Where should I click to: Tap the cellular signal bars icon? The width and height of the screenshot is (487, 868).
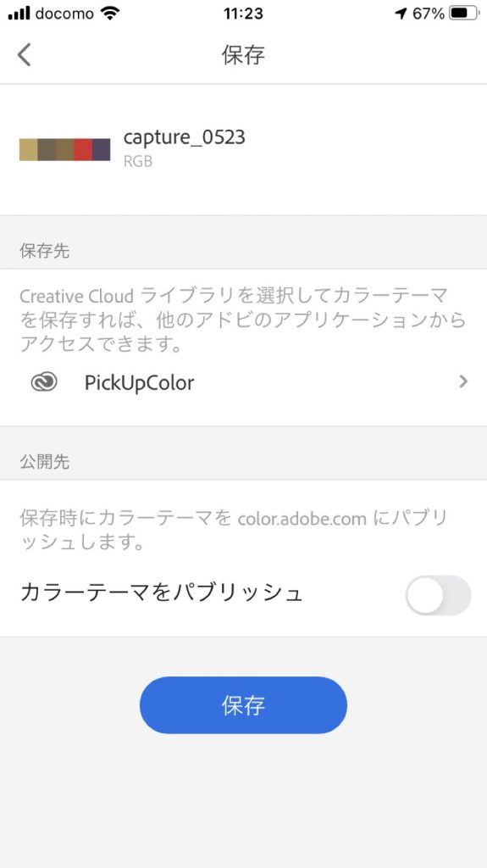pos(19,14)
